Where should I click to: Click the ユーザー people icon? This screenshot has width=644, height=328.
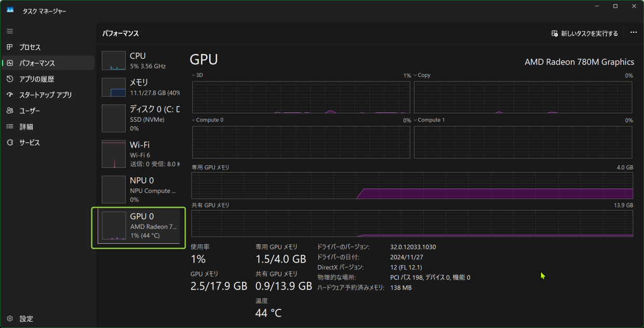click(10, 111)
